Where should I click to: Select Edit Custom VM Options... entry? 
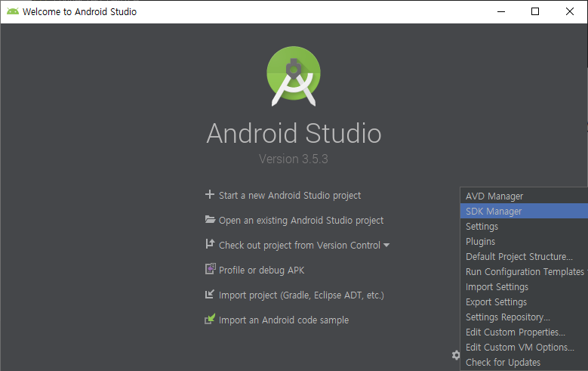click(x=524, y=348)
